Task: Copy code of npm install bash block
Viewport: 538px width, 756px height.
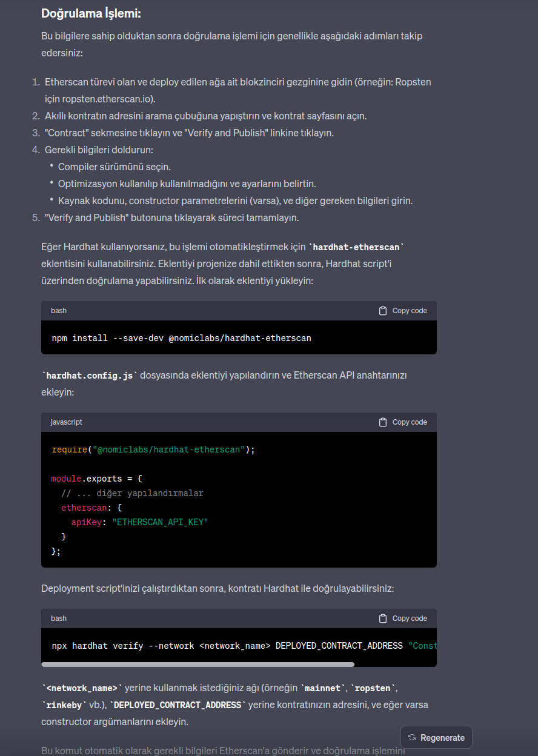Action: tap(403, 311)
